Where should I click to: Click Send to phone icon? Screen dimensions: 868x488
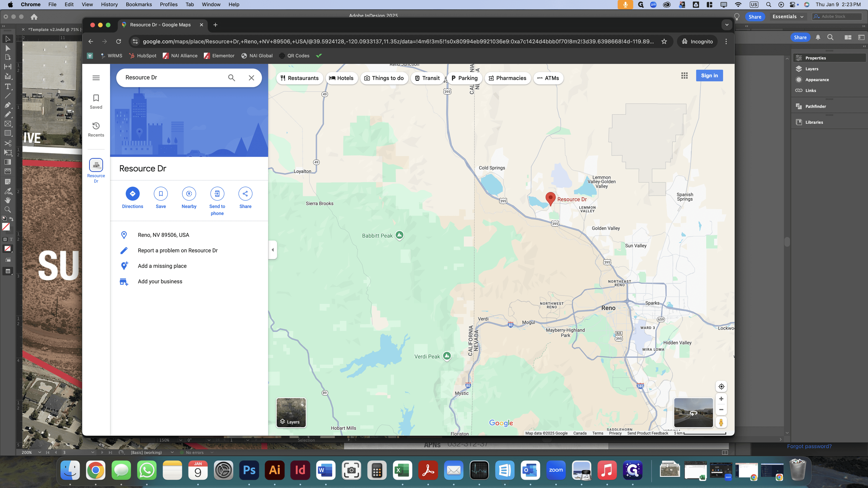click(x=217, y=194)
